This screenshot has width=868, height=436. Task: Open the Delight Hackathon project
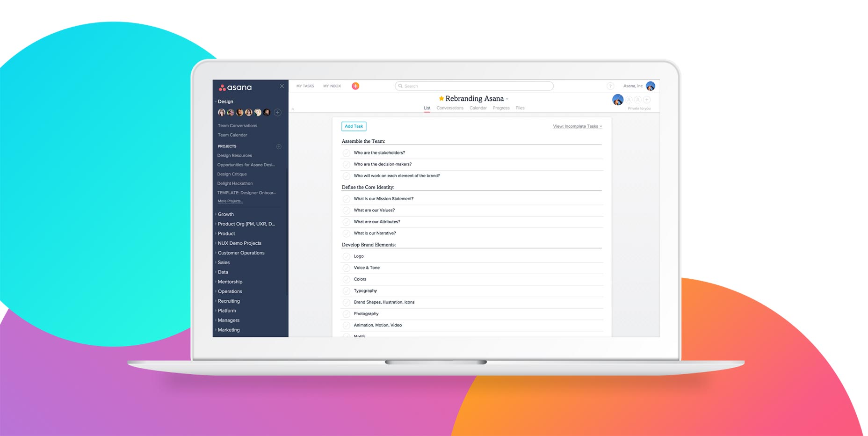[235, 183]
